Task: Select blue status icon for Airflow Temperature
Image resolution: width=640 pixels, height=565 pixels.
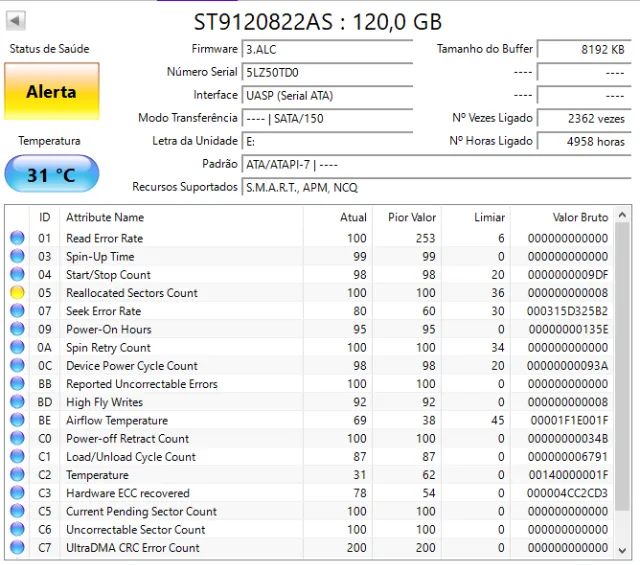Action: point(17,420)
